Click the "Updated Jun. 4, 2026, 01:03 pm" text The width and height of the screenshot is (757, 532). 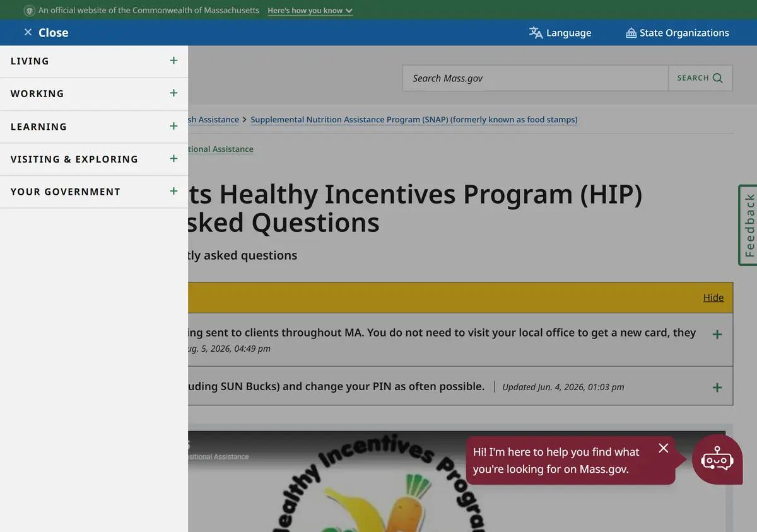(x=563, y=387)
